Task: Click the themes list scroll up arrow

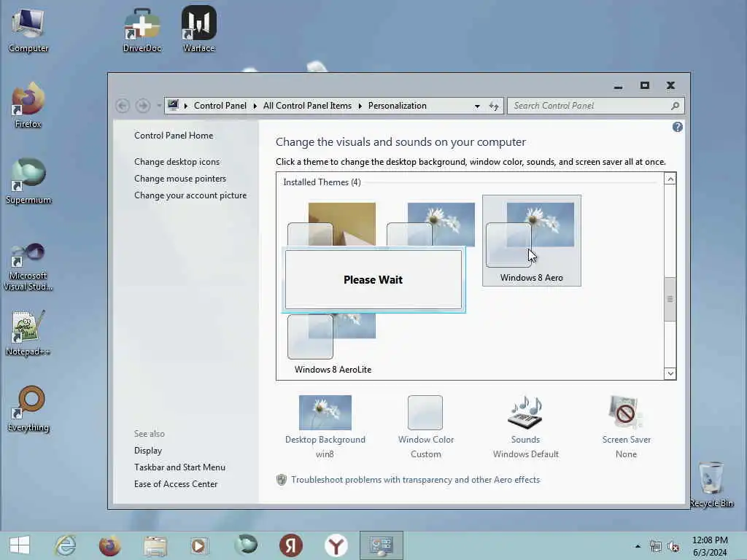Action: [670, 179]
